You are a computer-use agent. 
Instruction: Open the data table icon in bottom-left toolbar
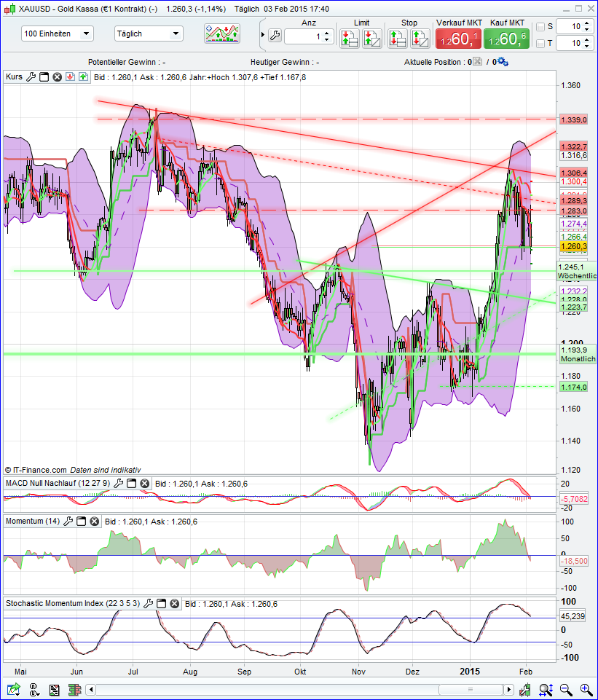55,690
